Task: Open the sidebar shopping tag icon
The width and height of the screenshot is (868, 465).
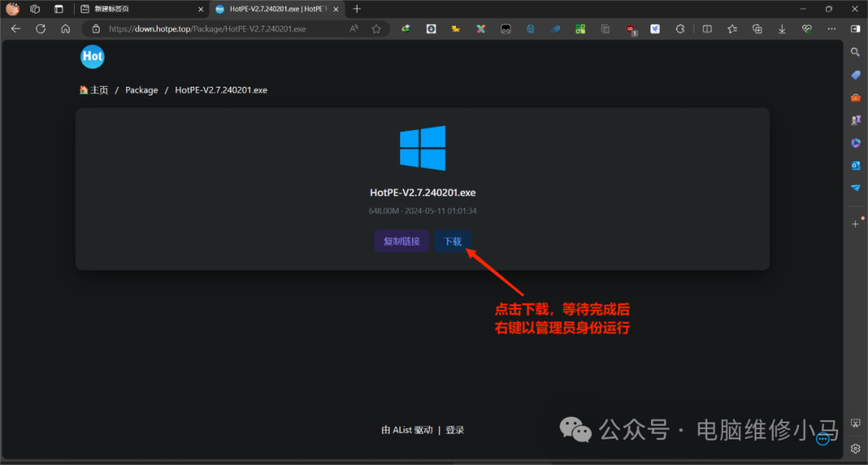Action: pos(855,75)
